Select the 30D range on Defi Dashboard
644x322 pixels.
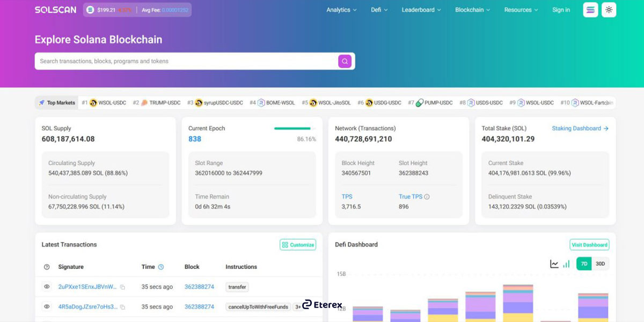(600, 264)
